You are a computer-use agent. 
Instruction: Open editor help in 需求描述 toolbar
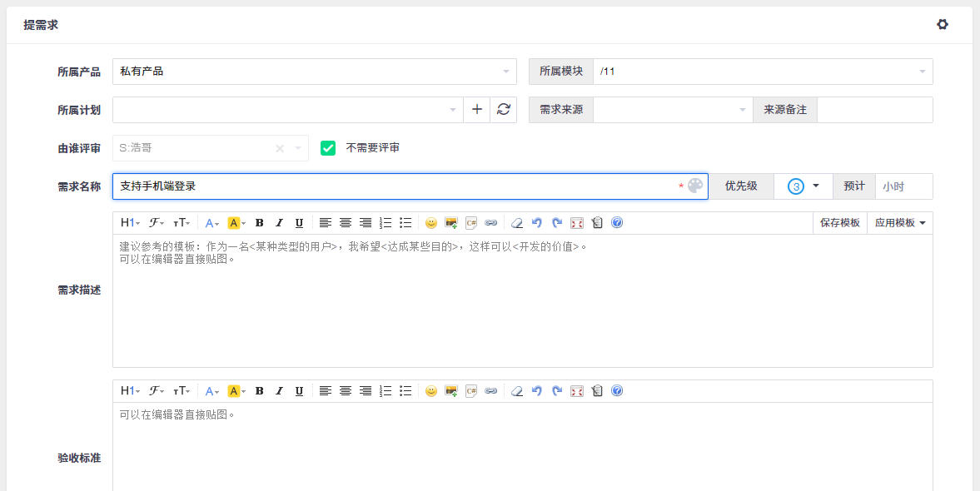click(617, 222)
